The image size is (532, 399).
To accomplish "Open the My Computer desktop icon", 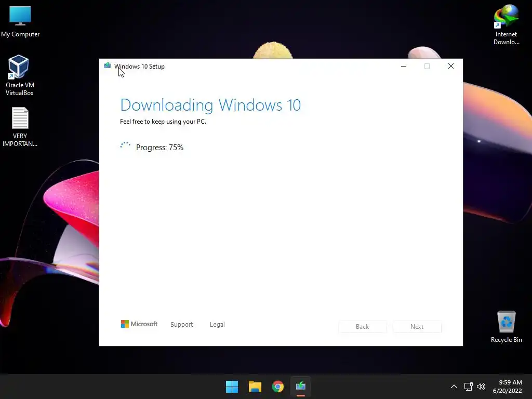I will coord(20,22).
